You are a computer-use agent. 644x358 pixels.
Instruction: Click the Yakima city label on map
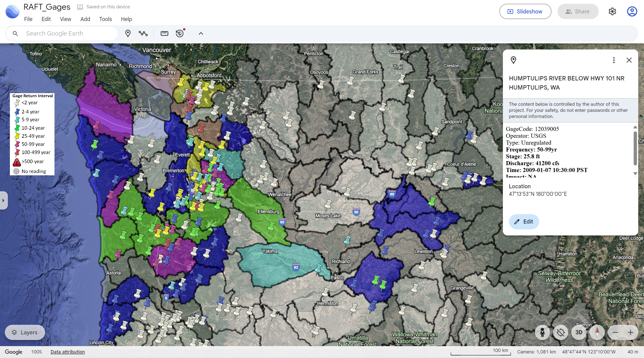pyautogui.click(x=270, y=251)
